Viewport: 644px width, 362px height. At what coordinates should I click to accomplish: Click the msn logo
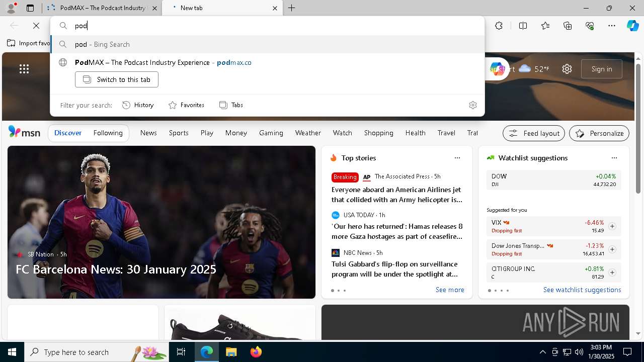[24, 132]
